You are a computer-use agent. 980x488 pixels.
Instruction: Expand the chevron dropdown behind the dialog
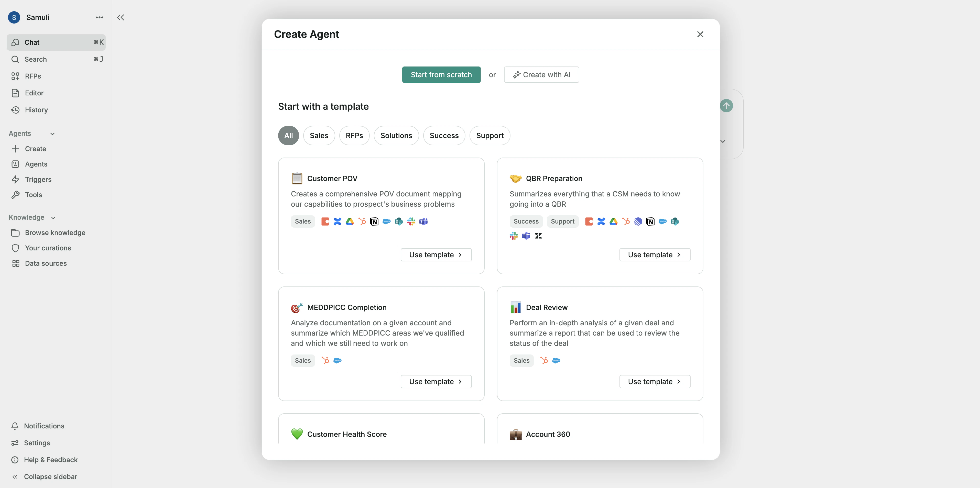click(x=722, y=141)
